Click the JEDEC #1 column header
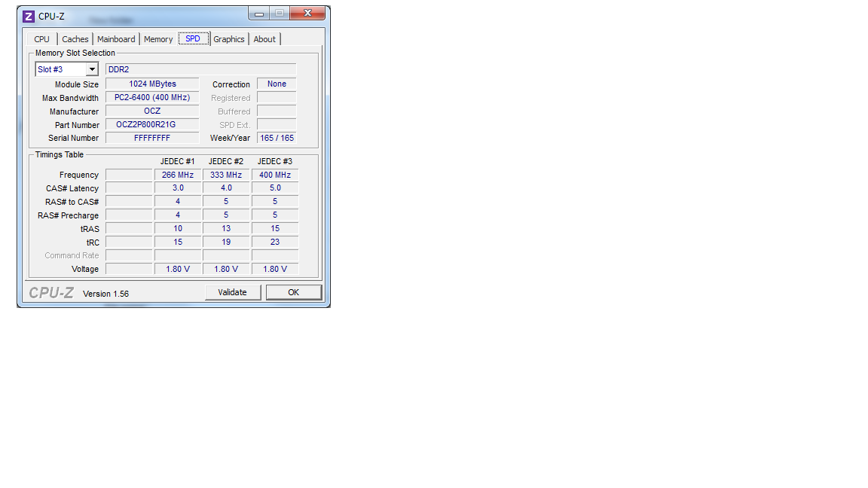The height and width of the screenshot is (488, 868). [x=178, y=162]
